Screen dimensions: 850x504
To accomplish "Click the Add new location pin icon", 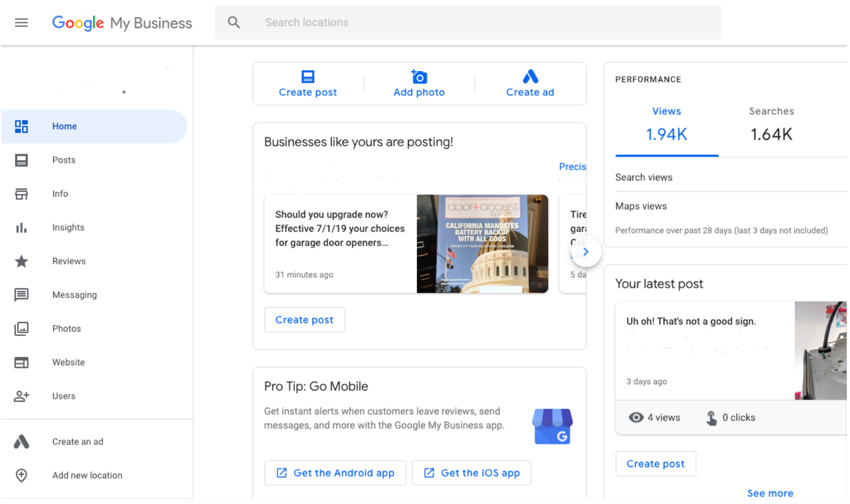I will click(x=21, y=475).
